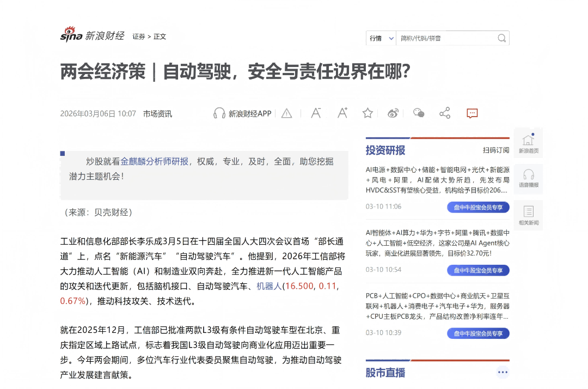Click the timestamp 03-10 10:54
The width and height of the screenshot is (588, 389).
tap(383, 269)
